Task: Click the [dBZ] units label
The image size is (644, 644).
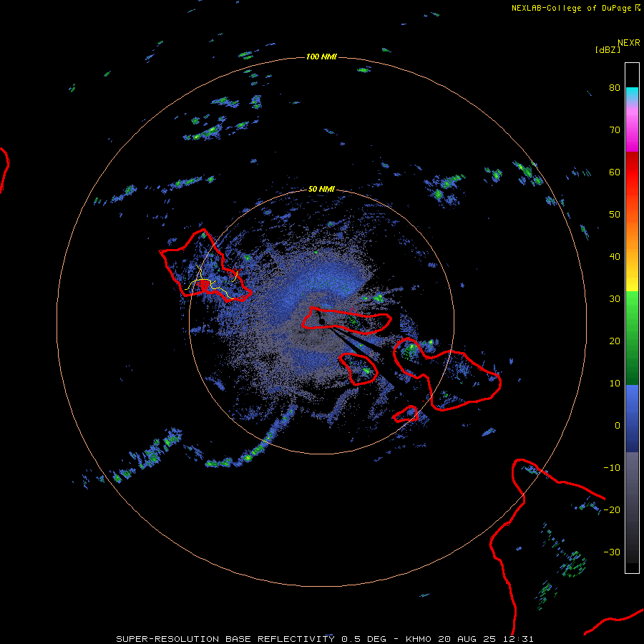Action: click(x=608, y=49)
